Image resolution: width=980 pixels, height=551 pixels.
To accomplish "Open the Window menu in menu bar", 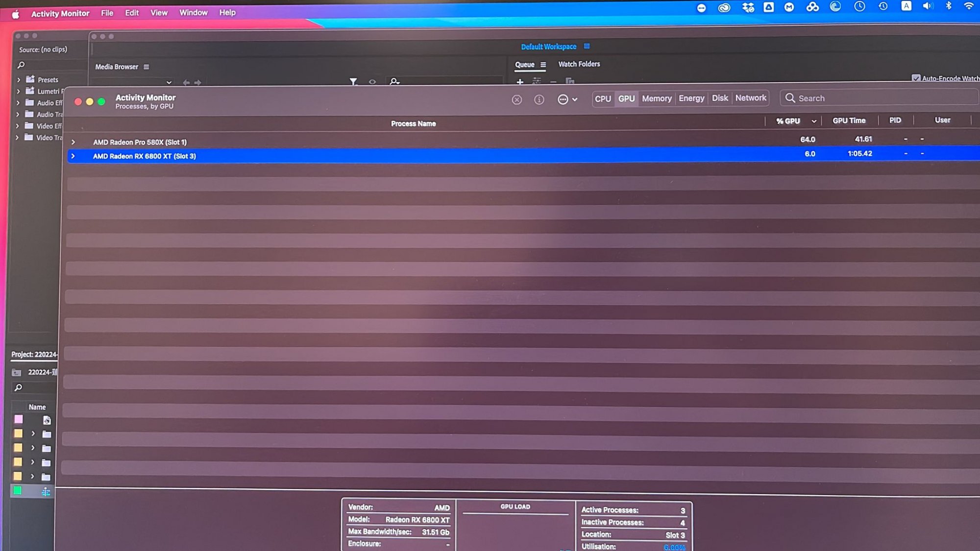I will (193, 13).
